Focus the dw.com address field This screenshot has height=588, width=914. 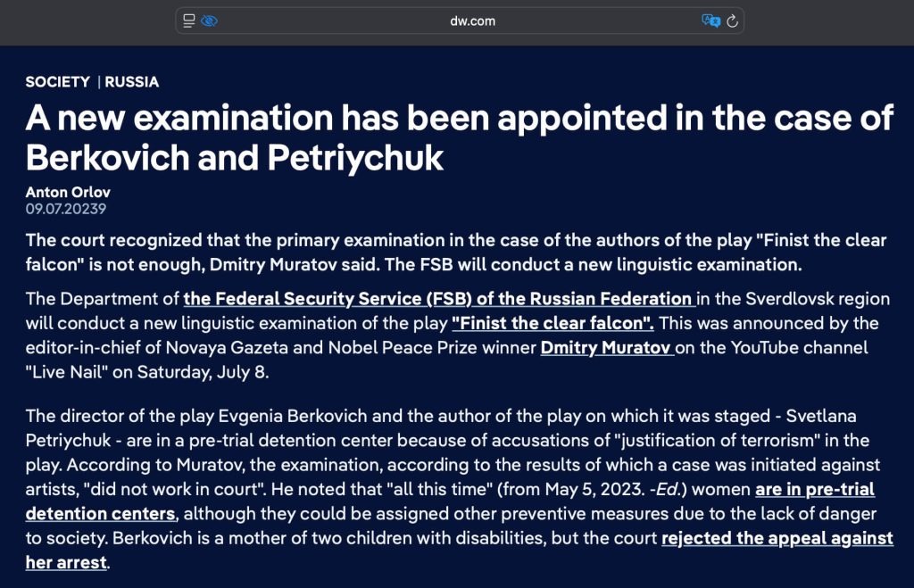tap(460, 21)
